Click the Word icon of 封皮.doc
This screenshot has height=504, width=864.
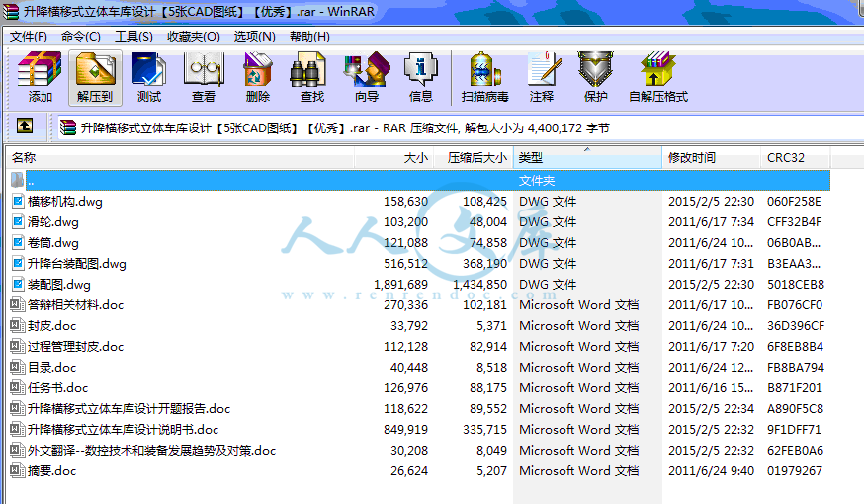18,325
